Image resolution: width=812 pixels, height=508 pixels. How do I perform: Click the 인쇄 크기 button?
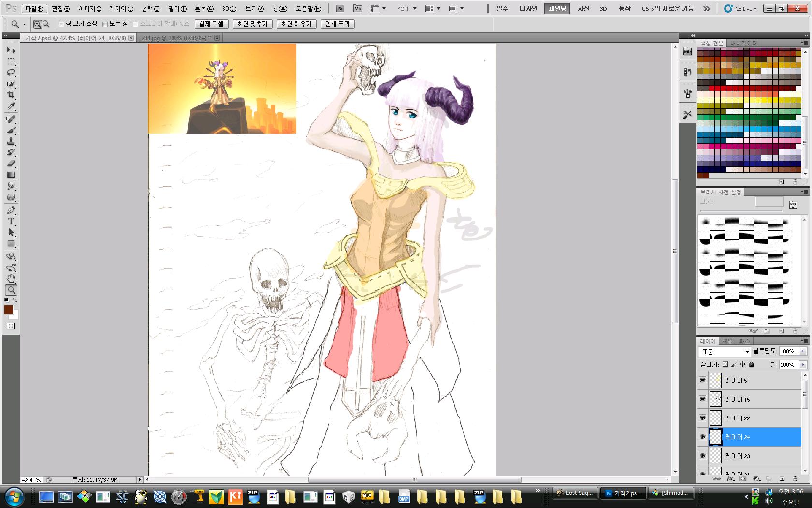337,24
